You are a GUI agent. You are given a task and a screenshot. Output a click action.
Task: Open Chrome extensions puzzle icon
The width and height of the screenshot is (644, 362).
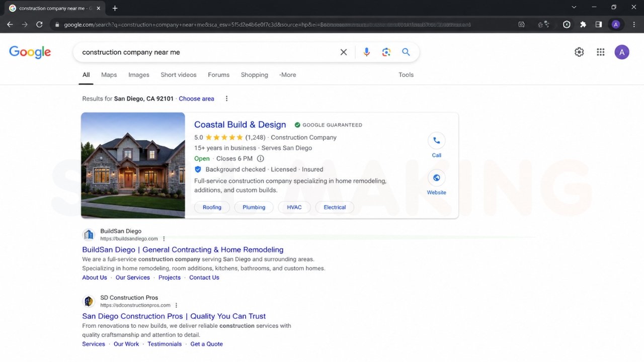click(x=583, y=24)
